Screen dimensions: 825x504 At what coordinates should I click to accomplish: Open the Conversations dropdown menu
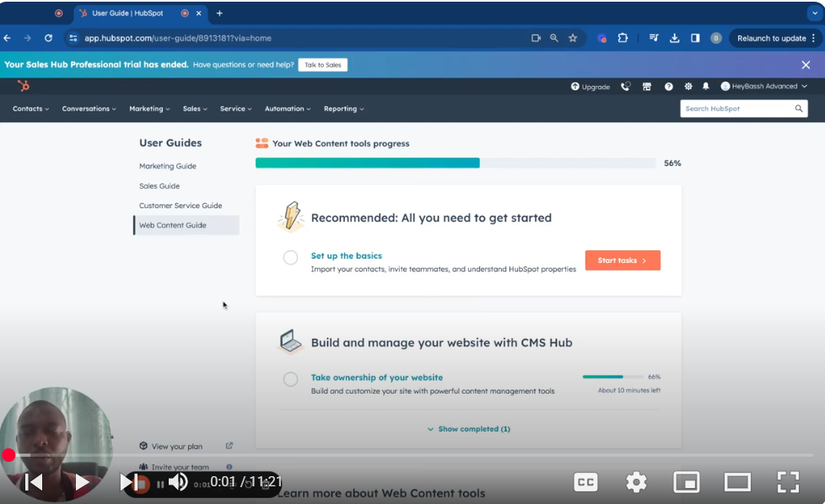point(89,109)
